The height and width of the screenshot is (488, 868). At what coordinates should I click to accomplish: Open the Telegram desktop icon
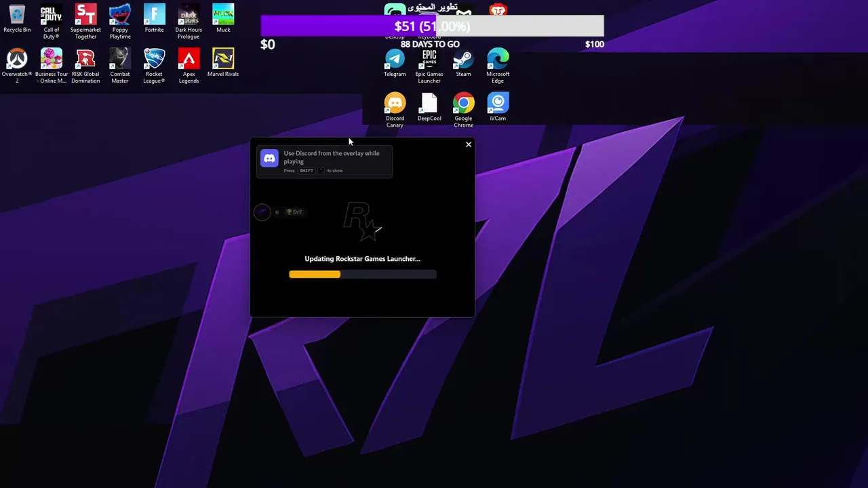[395, 63]
